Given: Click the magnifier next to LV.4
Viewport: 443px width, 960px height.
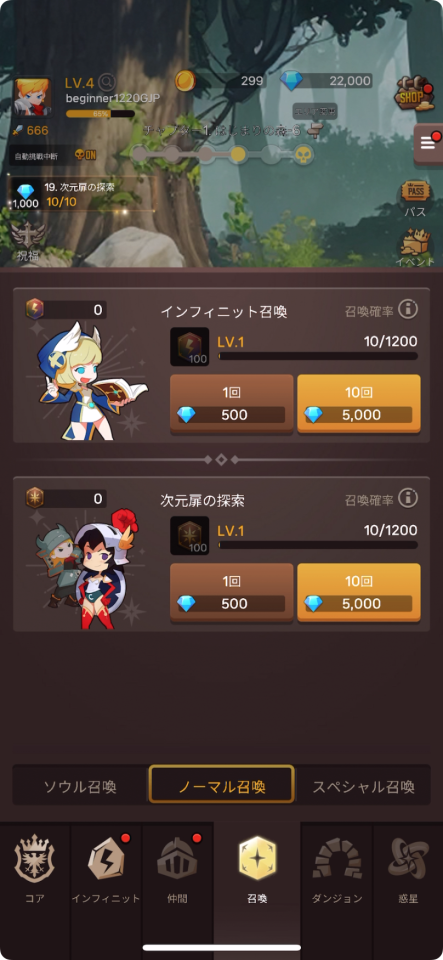Looking at the screenshot, I should [x=107, y=81].
